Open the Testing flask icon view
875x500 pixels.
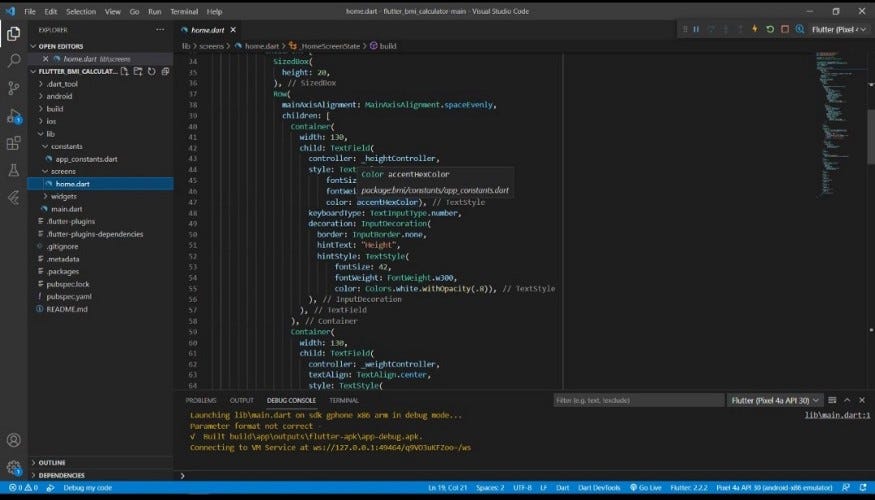coord(13,170)
